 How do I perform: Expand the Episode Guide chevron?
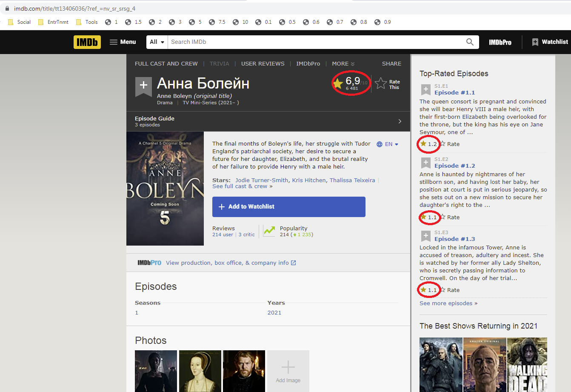tap(400, 121)
